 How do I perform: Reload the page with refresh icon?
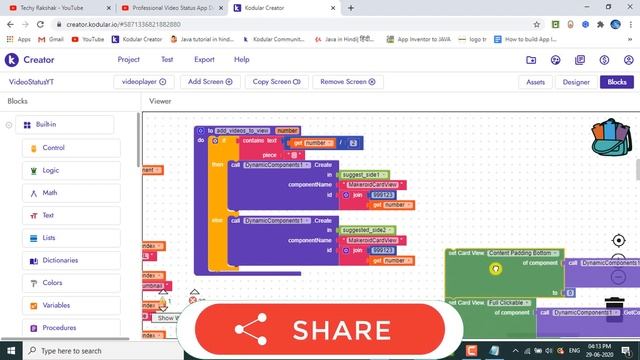[40, 24]
